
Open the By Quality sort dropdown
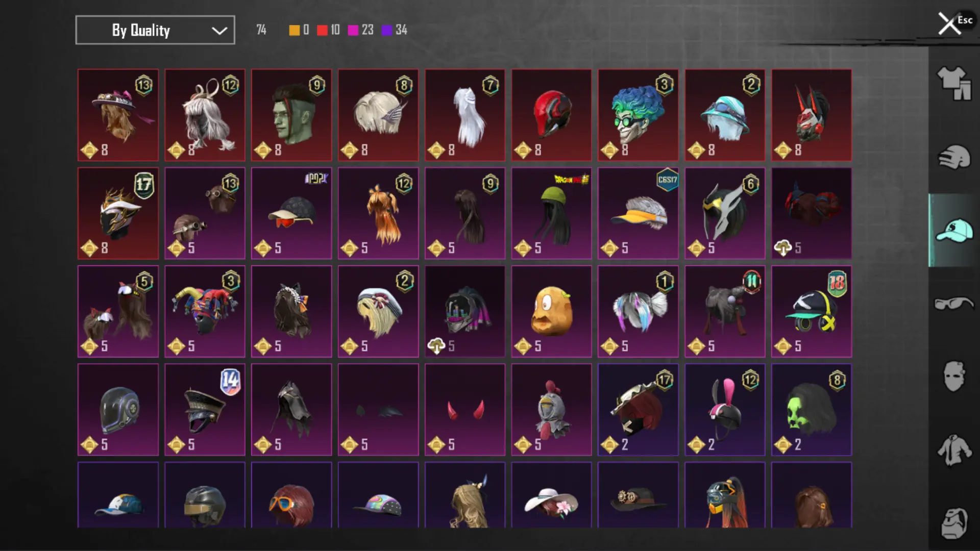coord(155,30)
